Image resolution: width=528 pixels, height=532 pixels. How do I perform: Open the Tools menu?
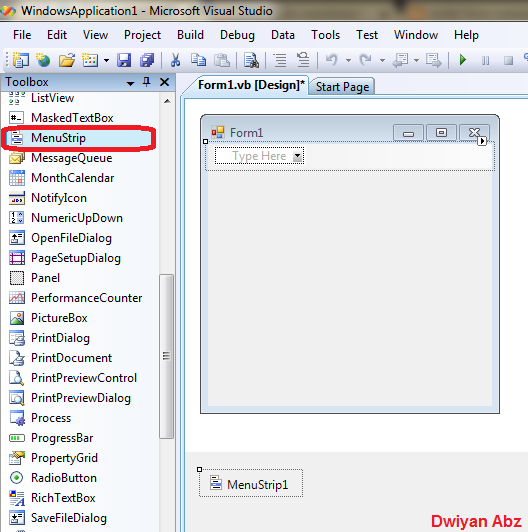coord(325,35)
